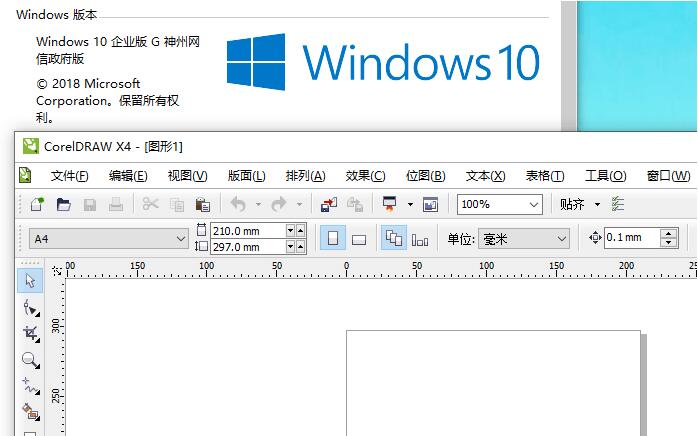
Task: Open the A4 paper size dropdown
Action: [109, 239]
